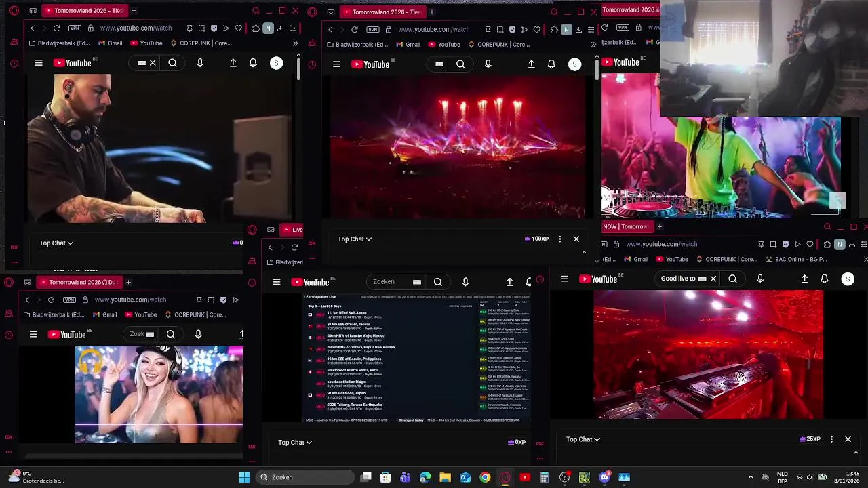868x488 pixels.
Task: Open 'BAC Online - BG P...' bookmark
Action: (796, 259)
